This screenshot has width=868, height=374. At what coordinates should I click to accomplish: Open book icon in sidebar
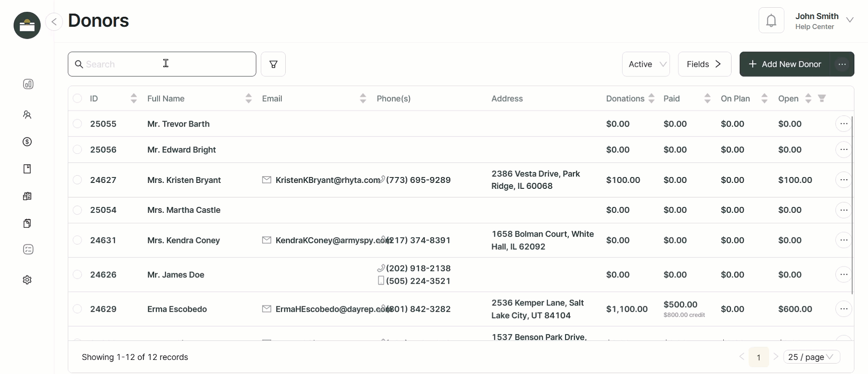coord(27,169)
